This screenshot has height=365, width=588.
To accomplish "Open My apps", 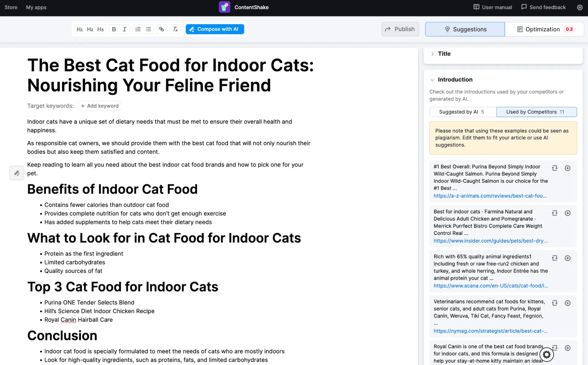I will [36, 7].
